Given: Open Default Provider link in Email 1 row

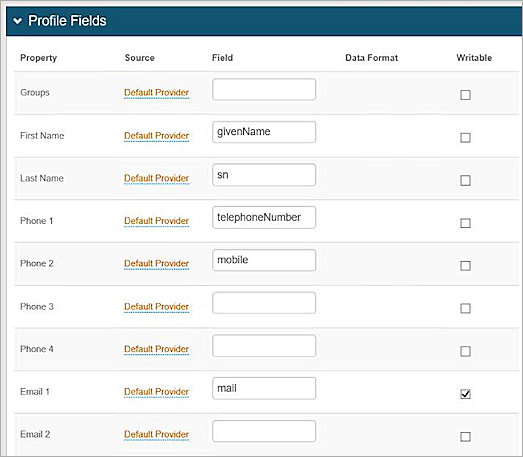Looking at the screenshot, I should (156, 392).
